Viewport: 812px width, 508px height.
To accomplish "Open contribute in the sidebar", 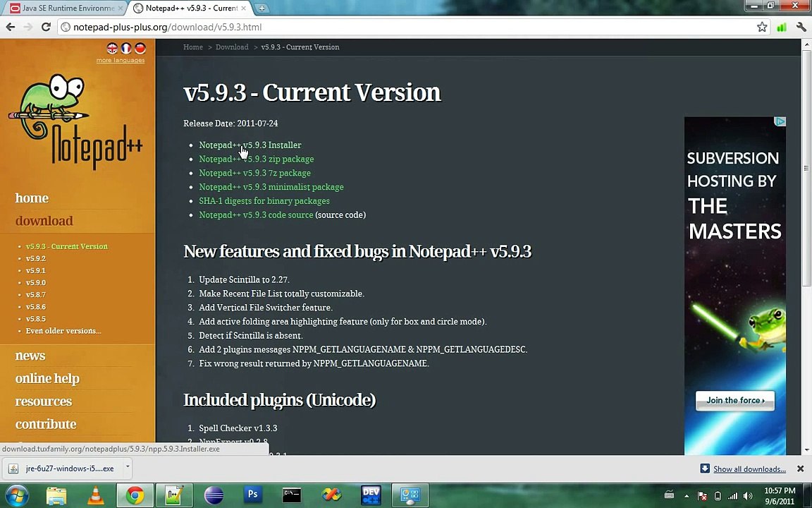I will tap(46, 424).
